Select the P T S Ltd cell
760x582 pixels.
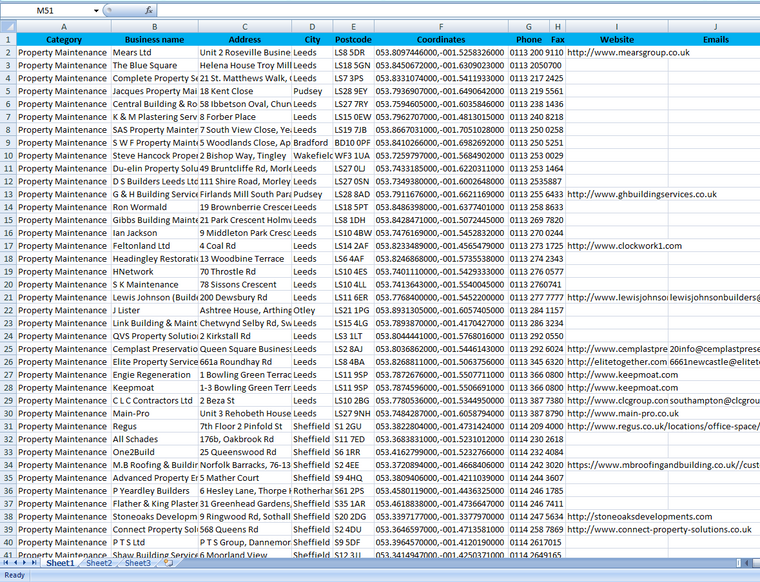155,542
